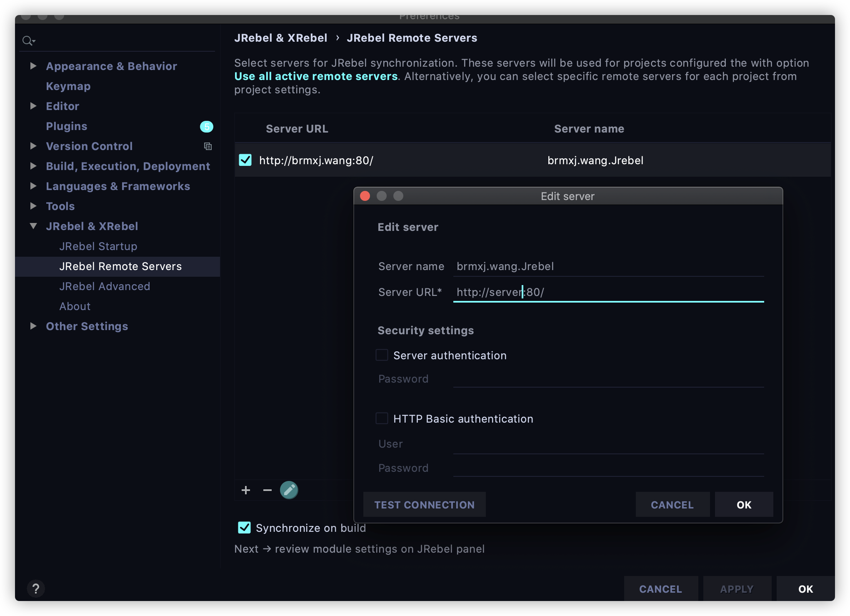850x616 pixels.
Task: Click the Version Control copy settings icon
Action: 207,146
